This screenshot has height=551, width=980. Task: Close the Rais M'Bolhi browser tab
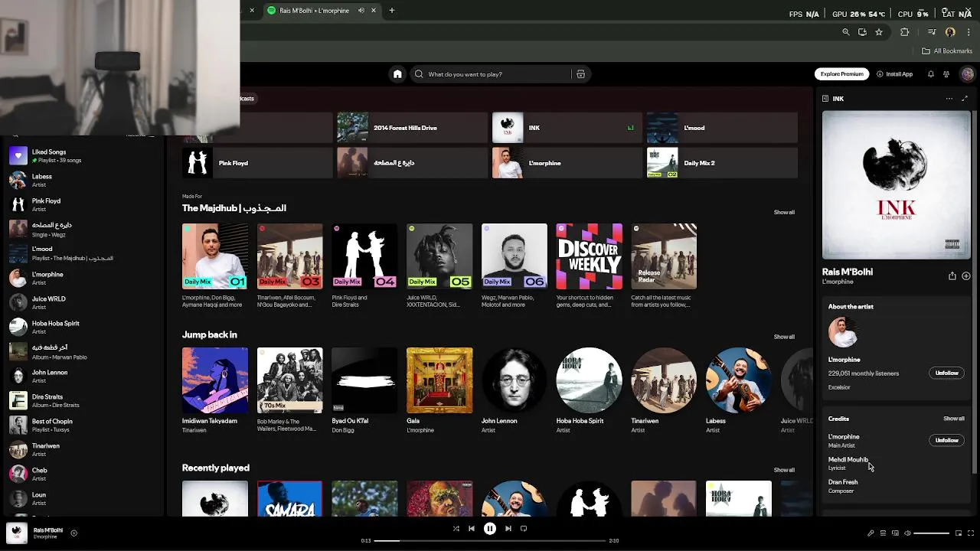pyautogui.click(x=374, y=11)
